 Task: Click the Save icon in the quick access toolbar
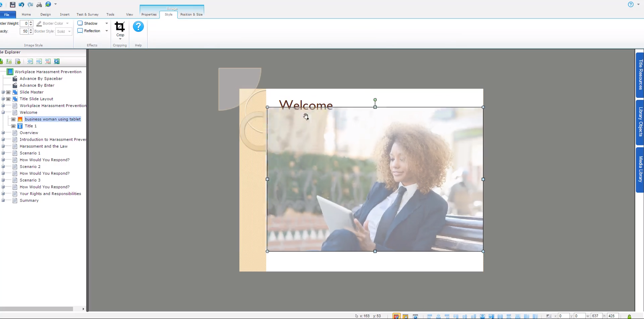(13, 4)
